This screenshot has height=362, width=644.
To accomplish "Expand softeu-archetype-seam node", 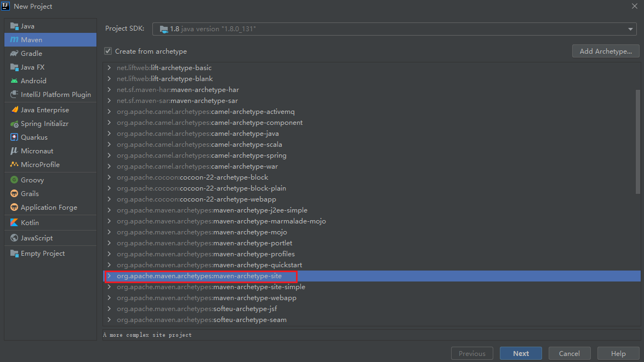I will (109, 320).
